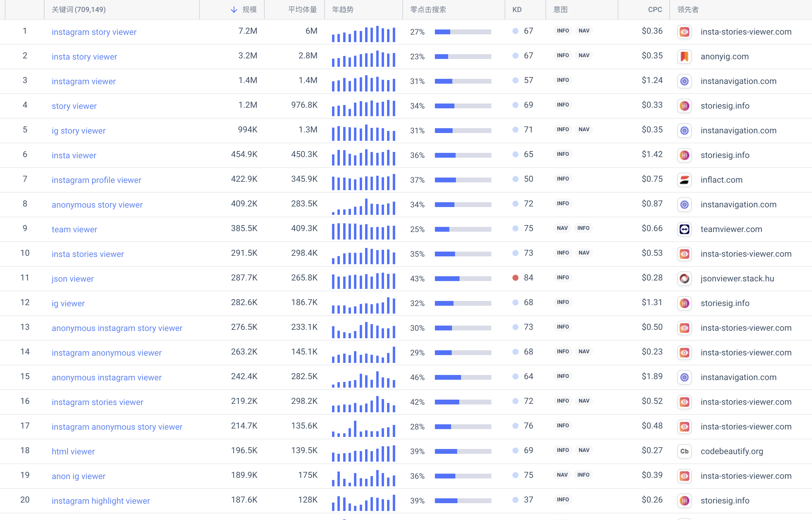Image resolution: width=812 pixels, height=520 pixels.
Task: Click the jsonviewer.stack.hu favicon icon
Action: pyautogui.click(x=684, y=279)
